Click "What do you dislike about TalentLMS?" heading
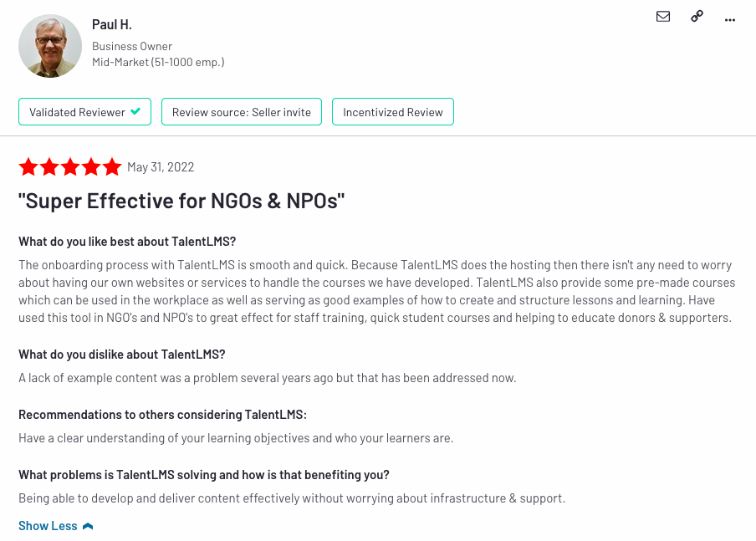The image size is (756, 541). 122,355
